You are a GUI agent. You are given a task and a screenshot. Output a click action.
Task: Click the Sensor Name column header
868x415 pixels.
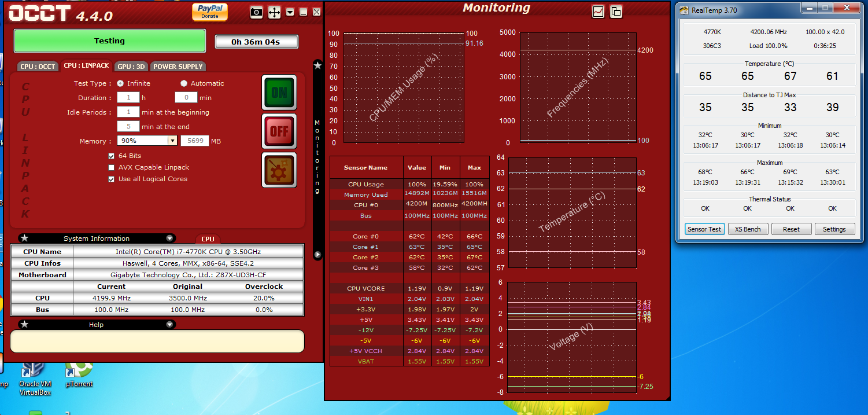point(366,167)
